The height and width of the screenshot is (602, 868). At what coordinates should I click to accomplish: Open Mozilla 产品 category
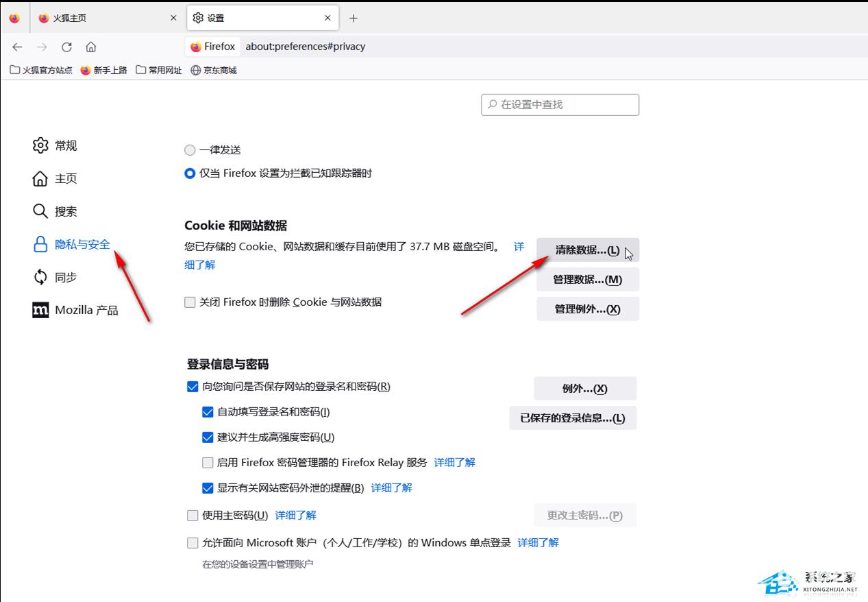click(75, 310)
